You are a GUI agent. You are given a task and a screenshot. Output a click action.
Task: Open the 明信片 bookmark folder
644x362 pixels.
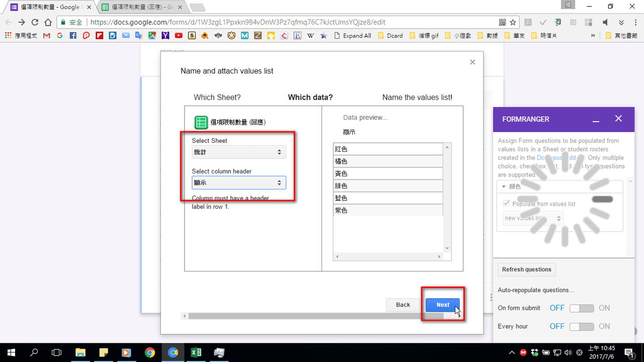(x=544, y=36)
